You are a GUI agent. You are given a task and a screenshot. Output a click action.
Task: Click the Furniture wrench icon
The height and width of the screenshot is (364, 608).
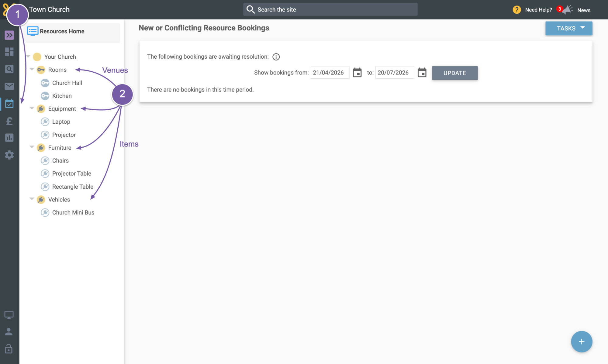(41, 148)
